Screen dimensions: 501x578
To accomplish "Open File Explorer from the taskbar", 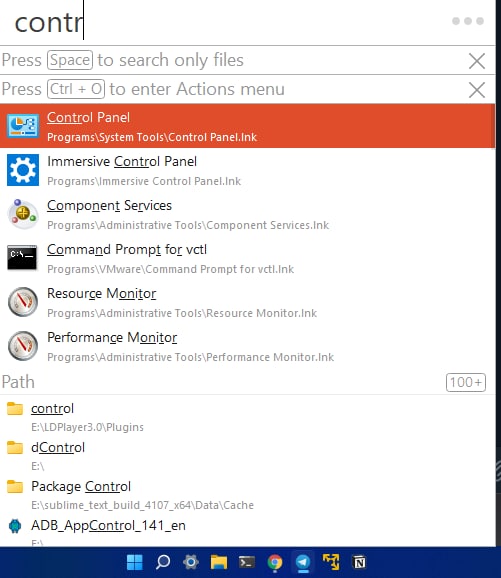I will [x=219, y=563].
